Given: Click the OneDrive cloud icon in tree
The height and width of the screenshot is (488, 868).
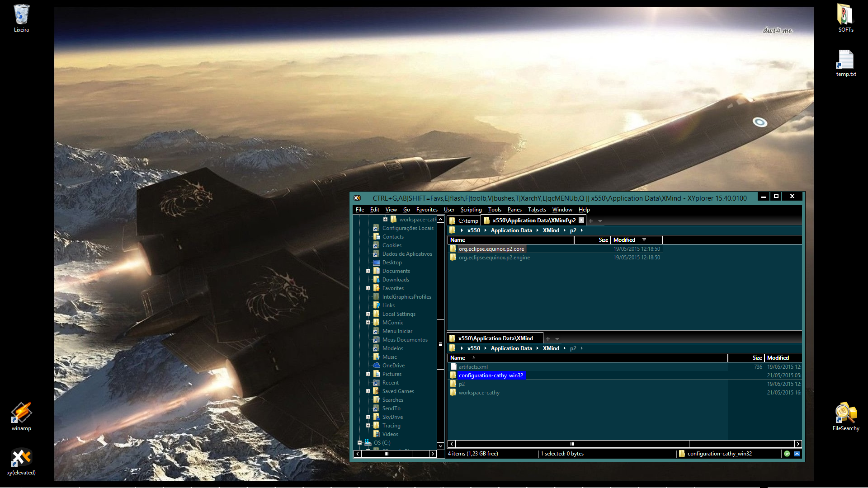Looking at the screenshot, I should [x=376, y=366].
